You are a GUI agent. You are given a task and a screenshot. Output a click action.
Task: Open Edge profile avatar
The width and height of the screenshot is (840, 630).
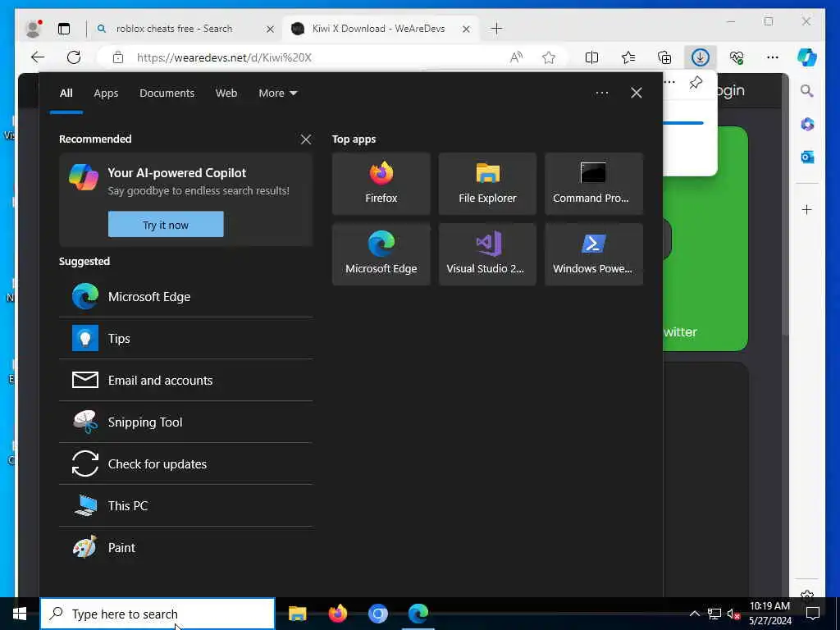[33, 29]
